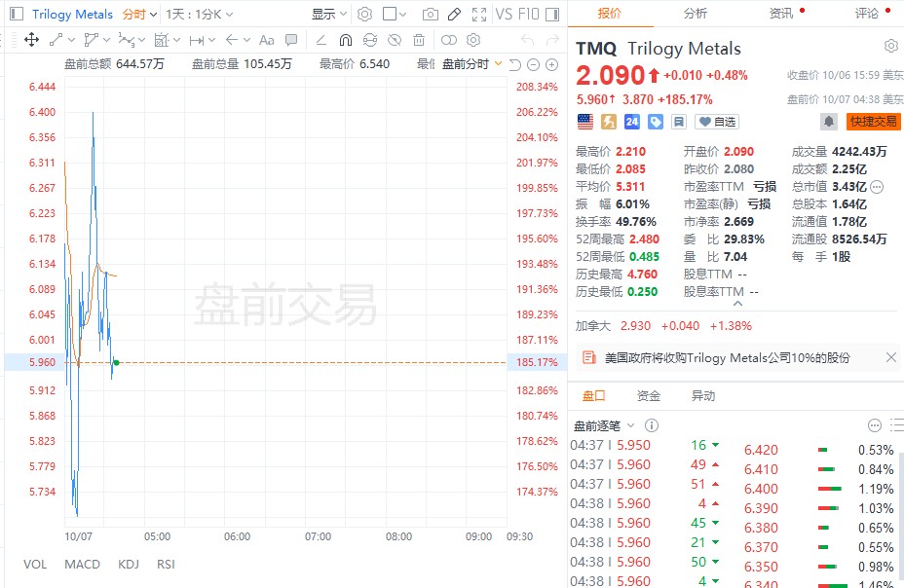Select the comment bubble note tool

tap(291, 40)
